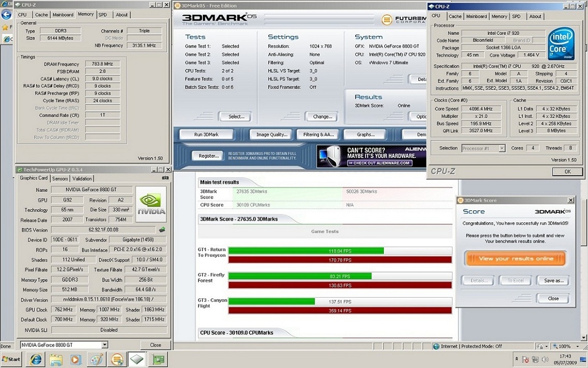
Task: Click Run 3DMark button
Action: point(206,134)
